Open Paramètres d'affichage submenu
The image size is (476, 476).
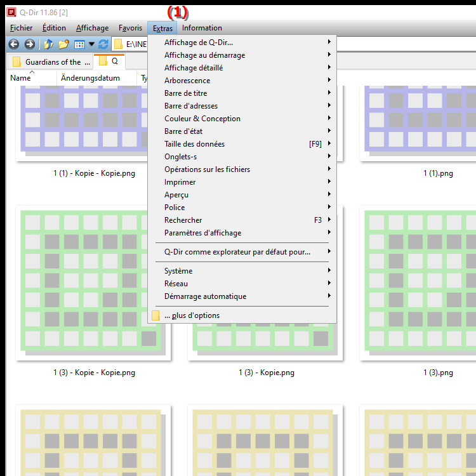(242, 233)
